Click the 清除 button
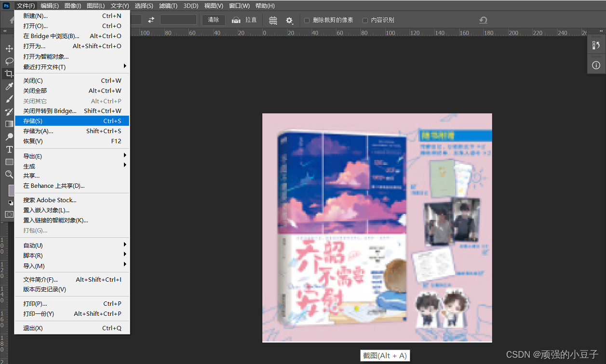Viewport: 606px width, 364px height. pyautogui.click(x=214, y=20)
